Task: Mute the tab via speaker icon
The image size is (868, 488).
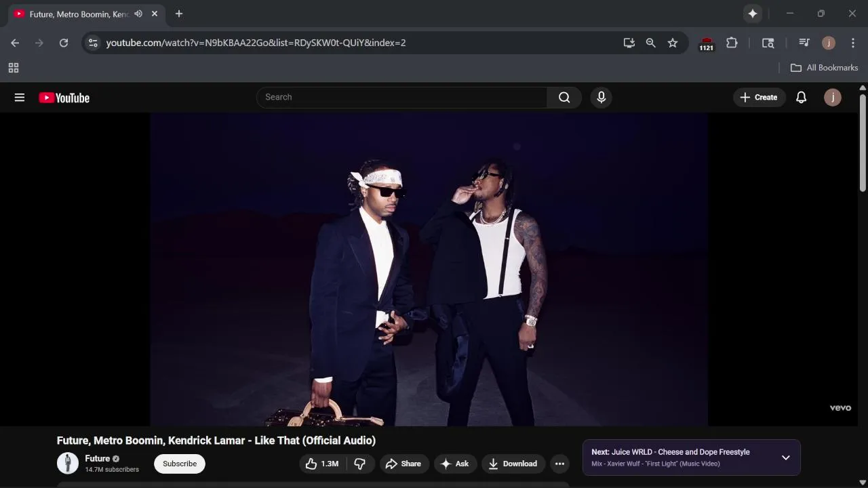Action: click(138, 14)
